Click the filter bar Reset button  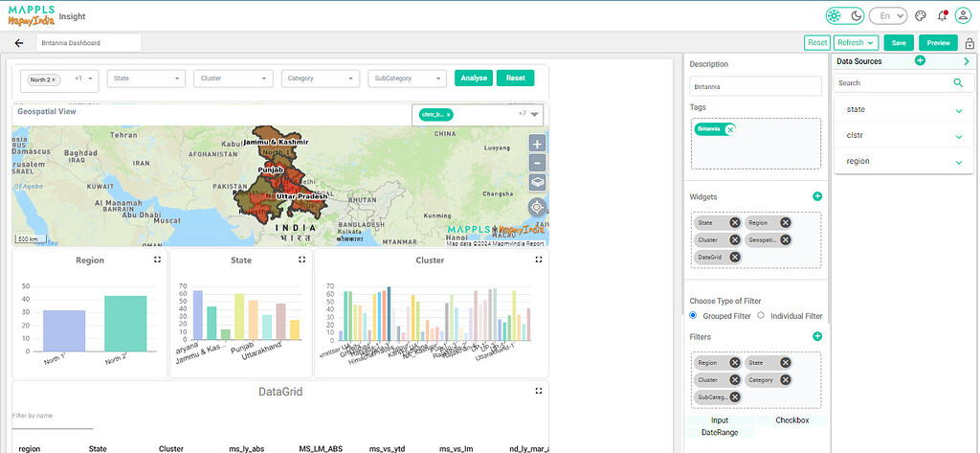[516, 79]
